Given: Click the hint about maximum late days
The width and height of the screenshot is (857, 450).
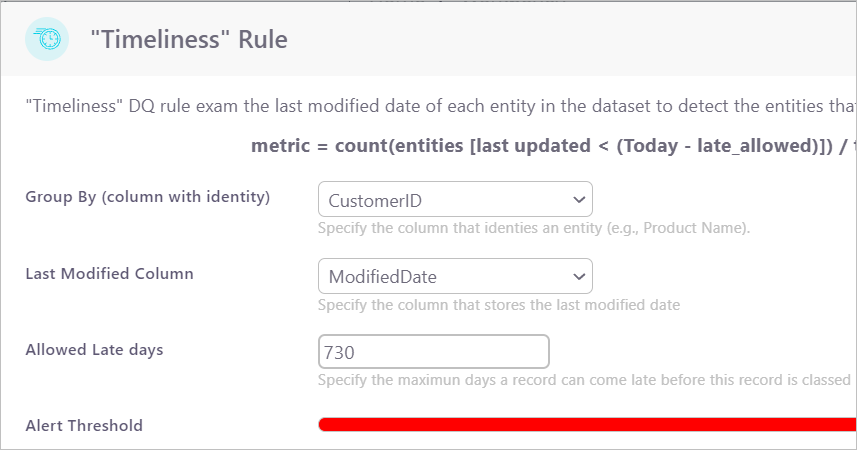Looking at the screenshot, I should tap(584, 380).
